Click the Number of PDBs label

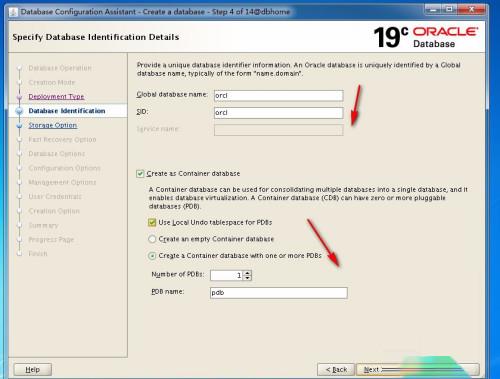point(177,274)
